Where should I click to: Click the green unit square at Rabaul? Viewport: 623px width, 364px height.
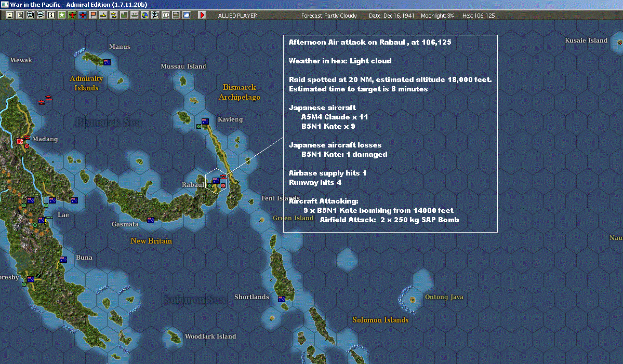click(x=210, y=186)
